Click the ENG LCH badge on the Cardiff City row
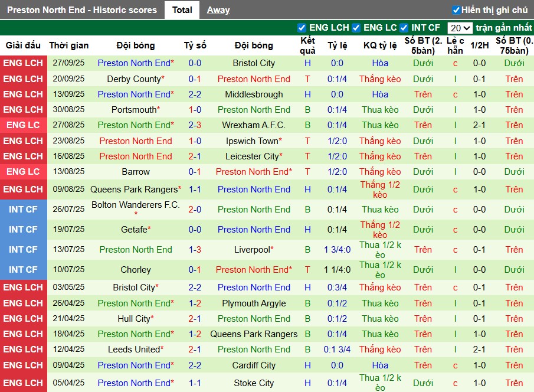 click(23, 365)
